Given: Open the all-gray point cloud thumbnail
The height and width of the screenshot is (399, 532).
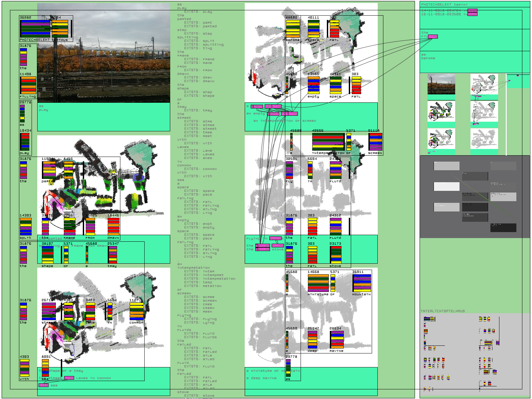Looking at the screenshot, I should tap(484, 138).
